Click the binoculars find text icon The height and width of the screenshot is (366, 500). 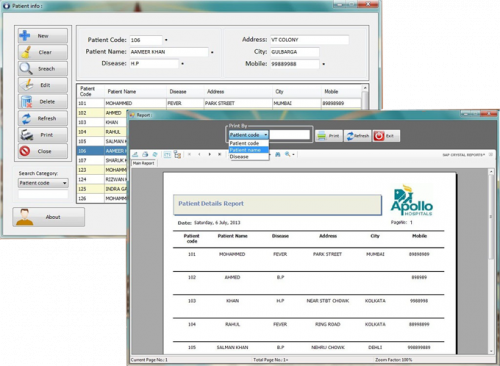point(278,154)
